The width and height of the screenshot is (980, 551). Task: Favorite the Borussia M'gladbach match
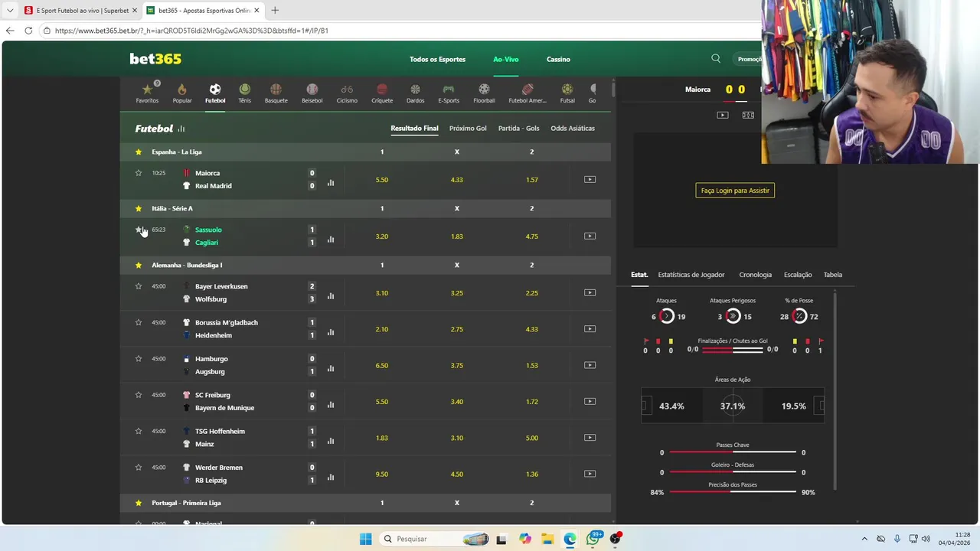pos(139,322)
